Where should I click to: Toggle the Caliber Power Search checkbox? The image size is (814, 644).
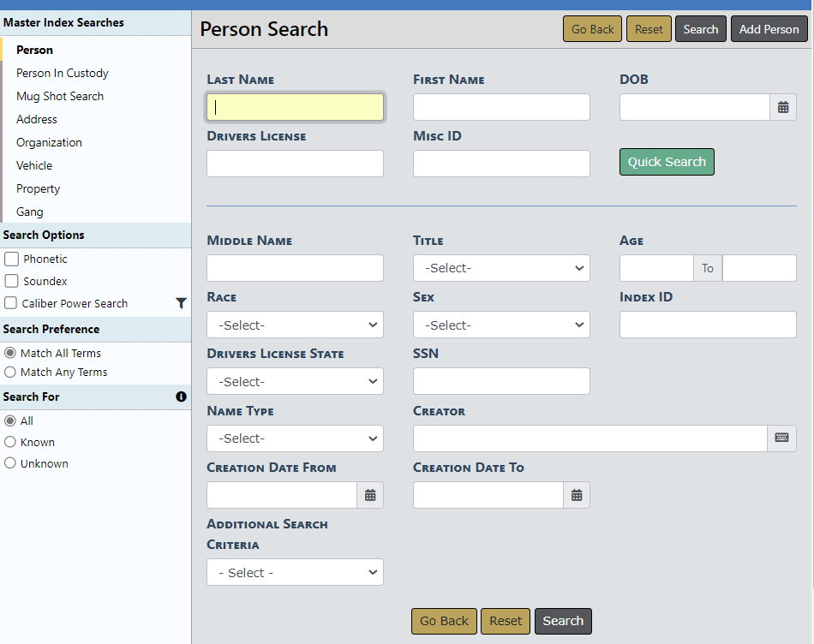(11, 303)
